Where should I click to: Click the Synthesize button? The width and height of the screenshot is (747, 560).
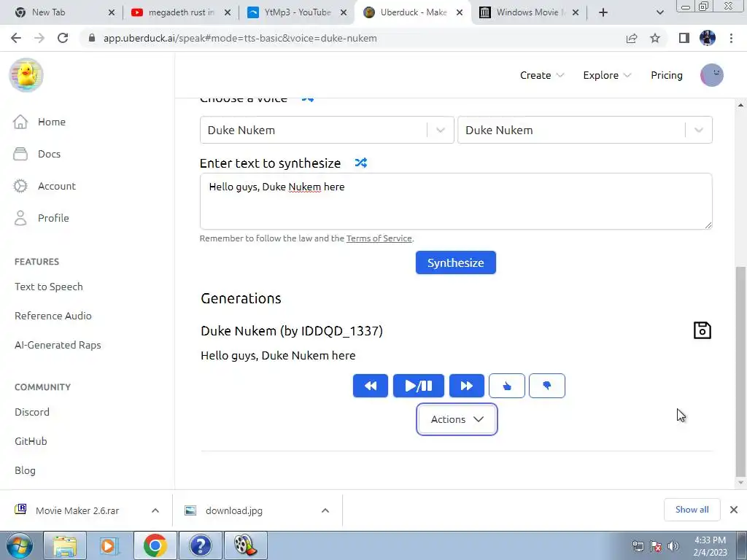coord(455,262)
